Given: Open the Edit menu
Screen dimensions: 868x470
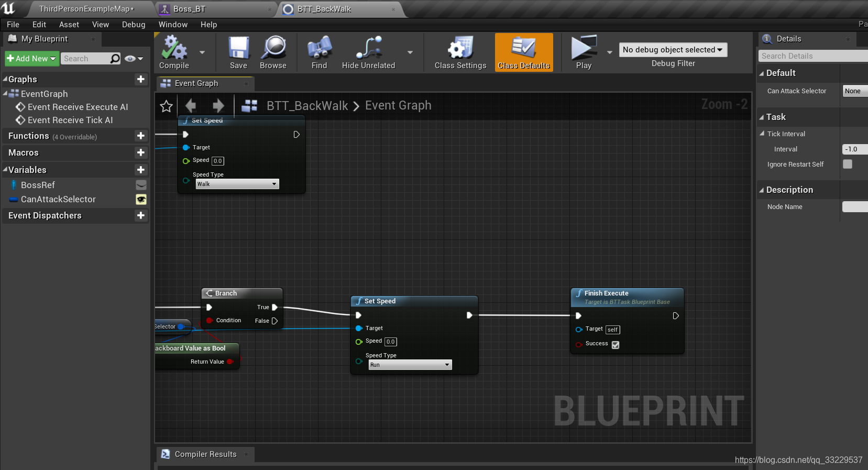Looking at the screenshot, I should click(39, 25).
